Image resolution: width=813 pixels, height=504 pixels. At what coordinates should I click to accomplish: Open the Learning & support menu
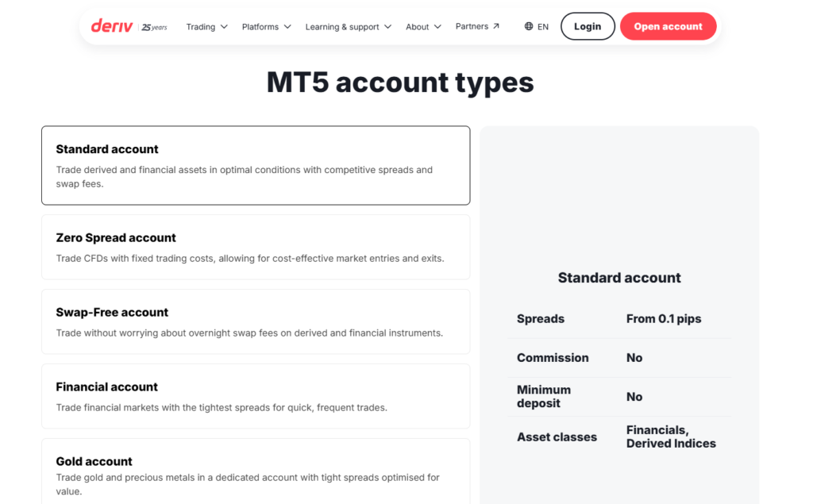coord(348,26)
